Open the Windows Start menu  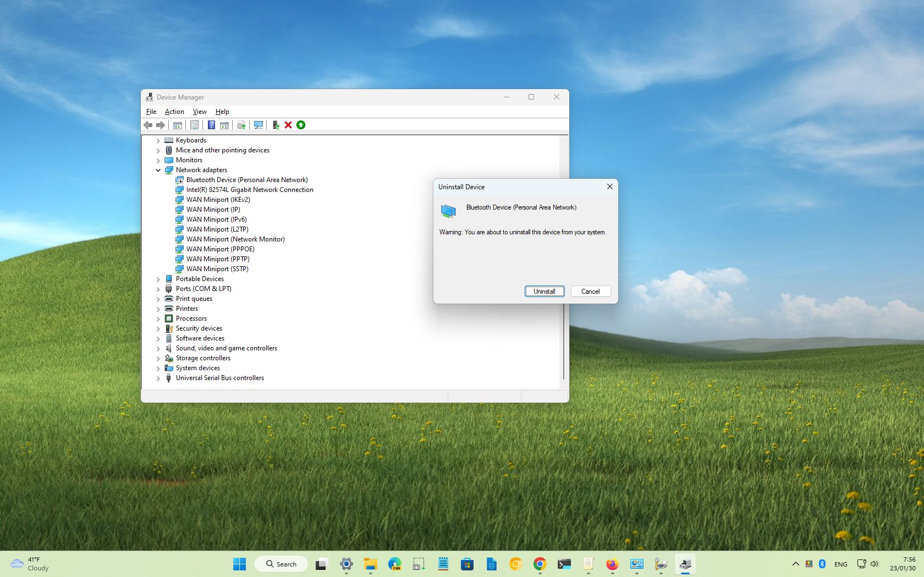pyautogui.click(x=239, y=564)
